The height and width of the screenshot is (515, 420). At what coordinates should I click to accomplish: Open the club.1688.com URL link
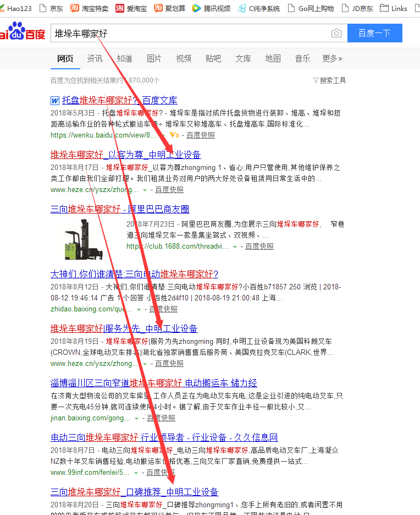pyautogui.click(x=178, y=246)
